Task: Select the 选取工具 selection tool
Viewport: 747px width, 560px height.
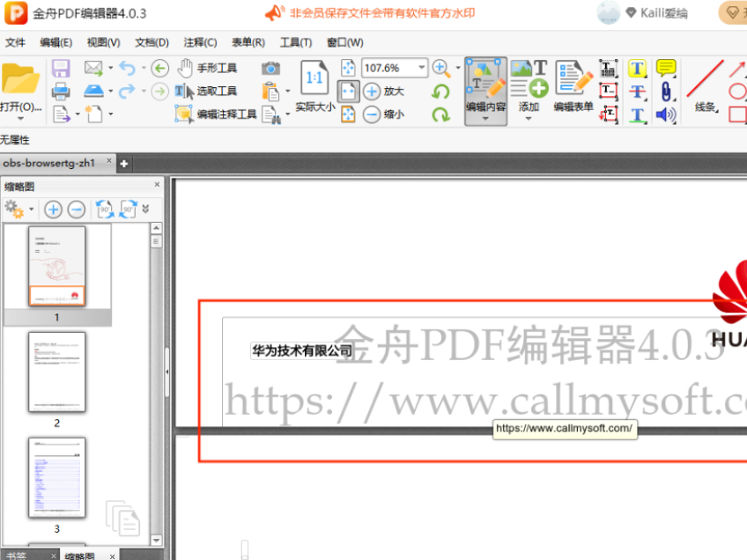Action: (x=206, y=91)
